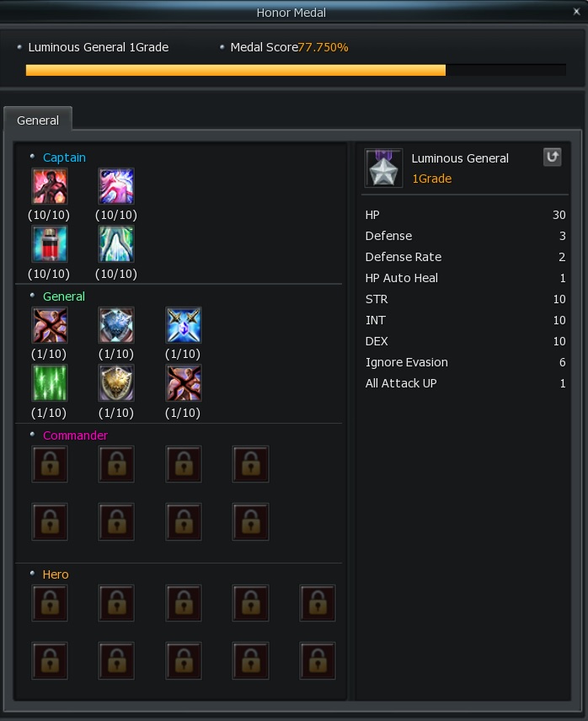Switch to the General tab
Image resolution: width=588 pixels, height=721 pixels.
pyautogui.click(x=38, y=120)
